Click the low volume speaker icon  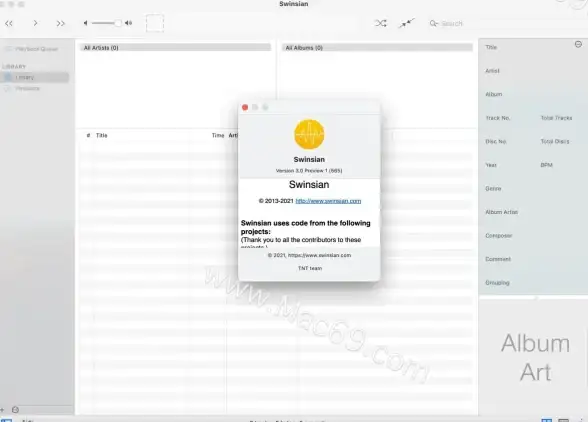coord(86,23)
